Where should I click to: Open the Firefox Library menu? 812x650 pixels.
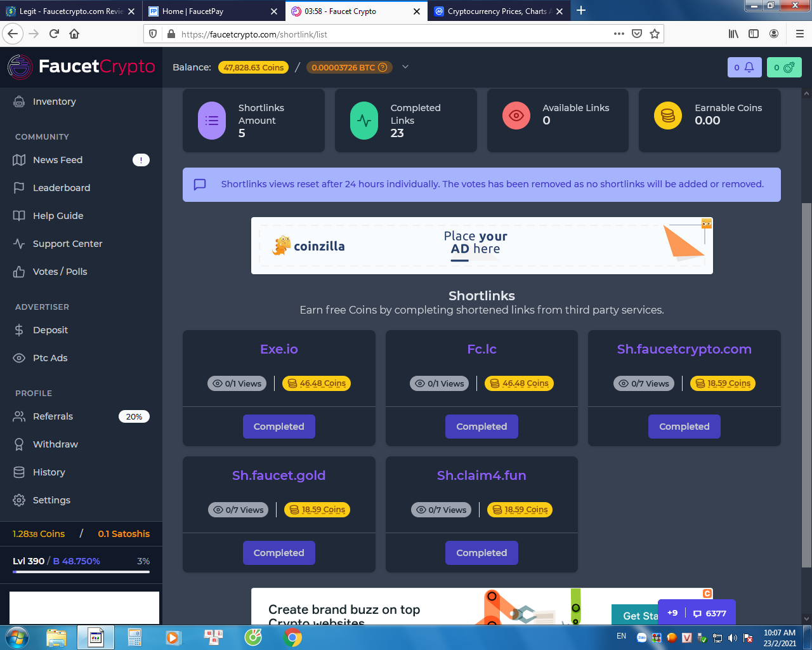(x=733, y=34)
